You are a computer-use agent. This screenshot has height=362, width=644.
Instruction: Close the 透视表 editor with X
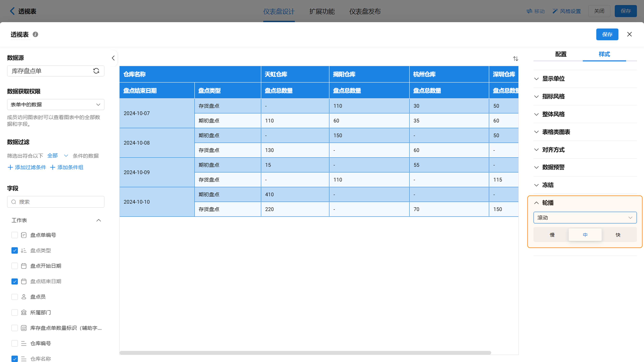[630, 34]
